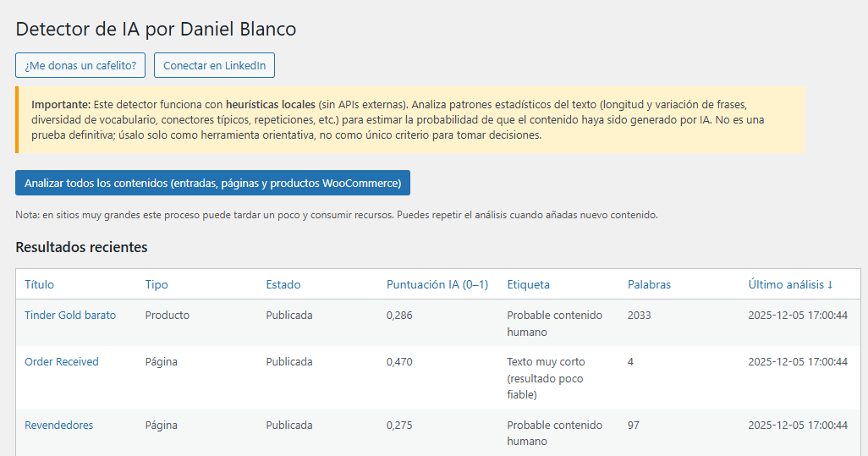Screen dimensions: 868x456
Task: Click analysis date in Revendedores row
Action: tap(798, 425)
